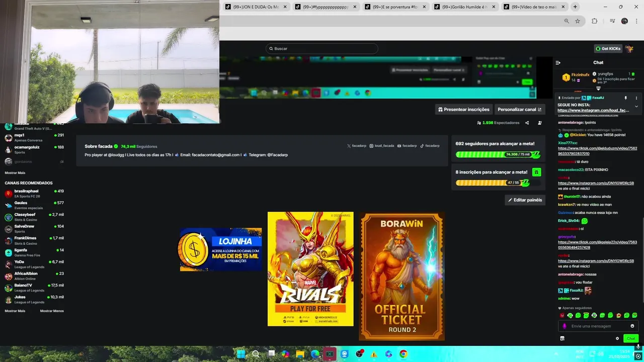Click the green gift icon on subscription goal
Image resolution: width=644 pixels, height=362 pixels.
(x=536, y=172)
